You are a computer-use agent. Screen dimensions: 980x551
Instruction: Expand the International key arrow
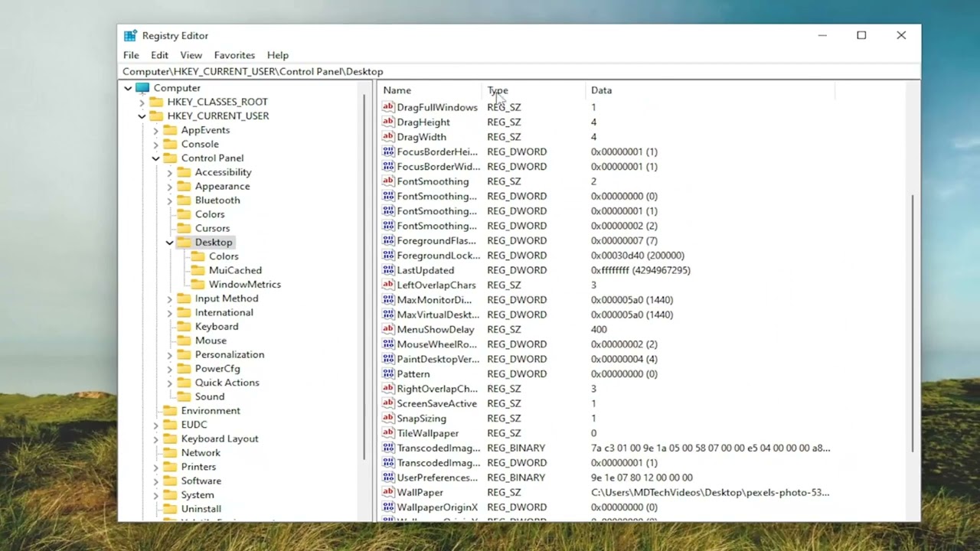(x=169, y=312)
